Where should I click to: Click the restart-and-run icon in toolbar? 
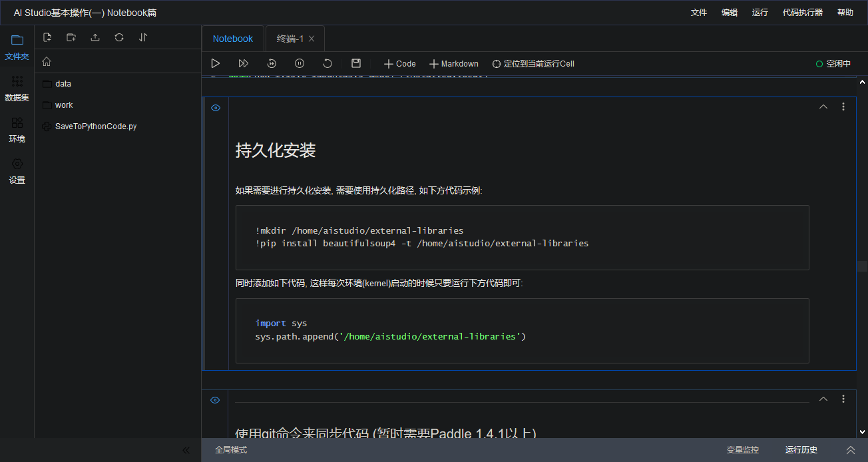coord(272,63)
